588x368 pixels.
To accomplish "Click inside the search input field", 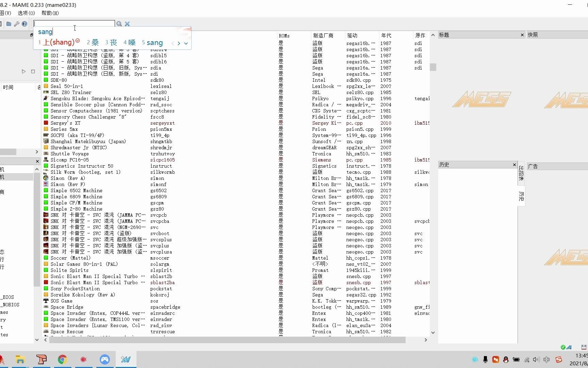I will [x=74, y=24].
